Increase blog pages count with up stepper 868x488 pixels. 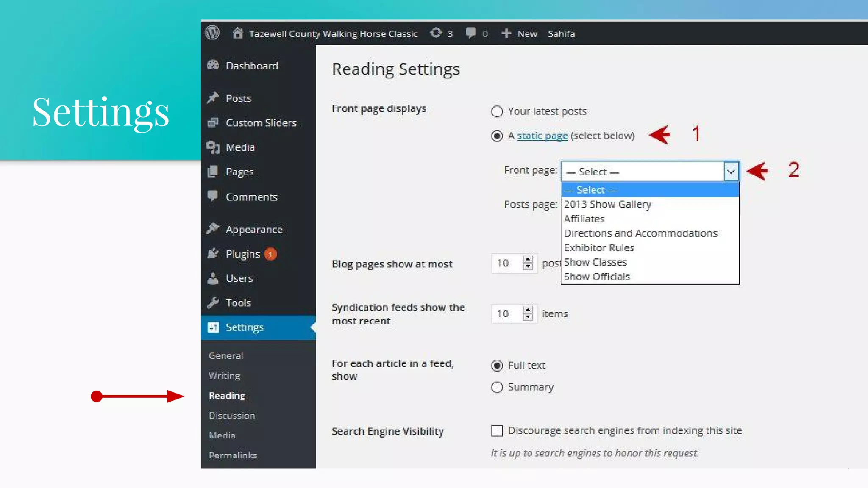pos(528,259)
